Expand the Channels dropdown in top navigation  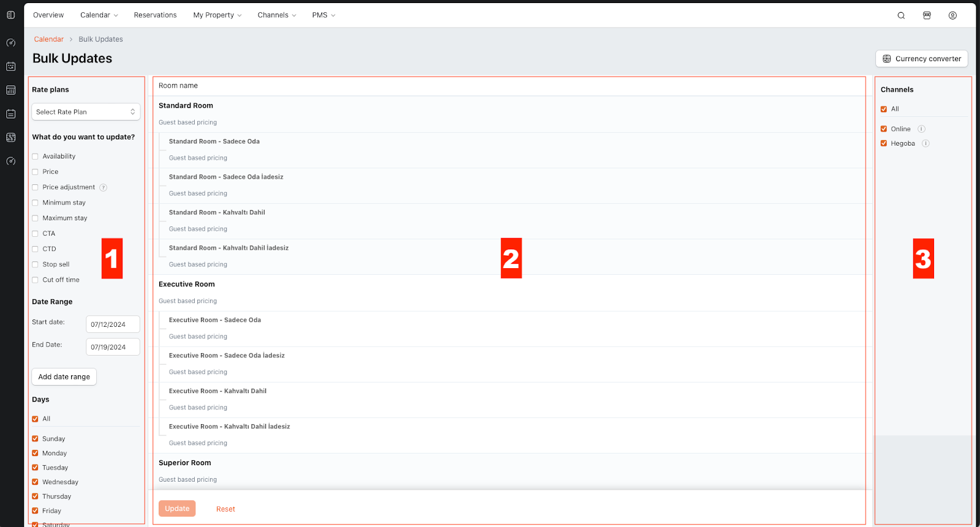(x=276, y=15)
